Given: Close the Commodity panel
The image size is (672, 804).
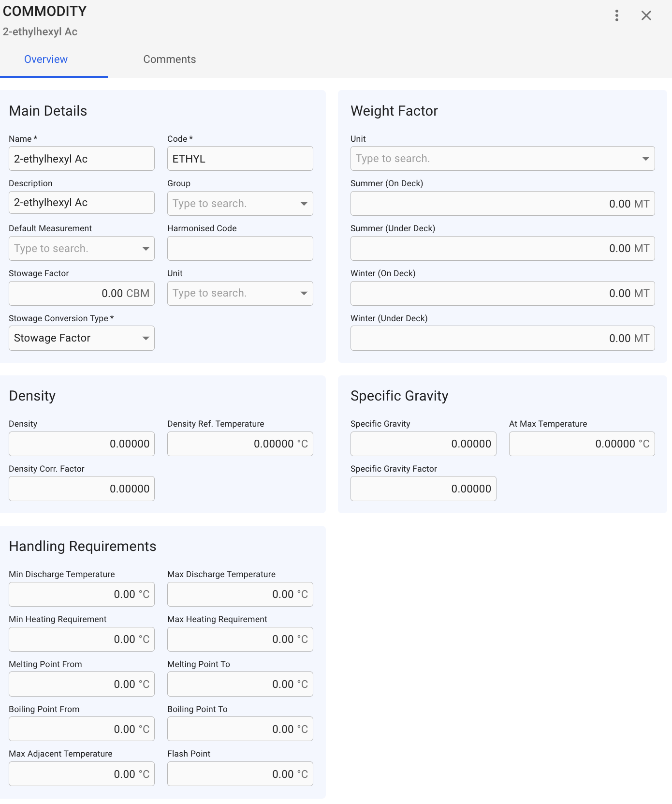Looking at the screenshot, I should point(646,15).
